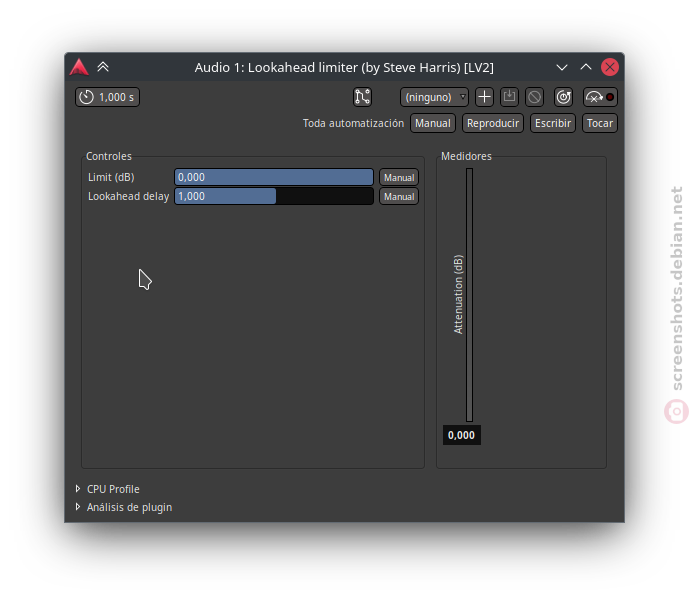Screen dimensions: 689x599
Task: Open the (ninguno) preset dropdown
Action: click(x=434, y=97)
